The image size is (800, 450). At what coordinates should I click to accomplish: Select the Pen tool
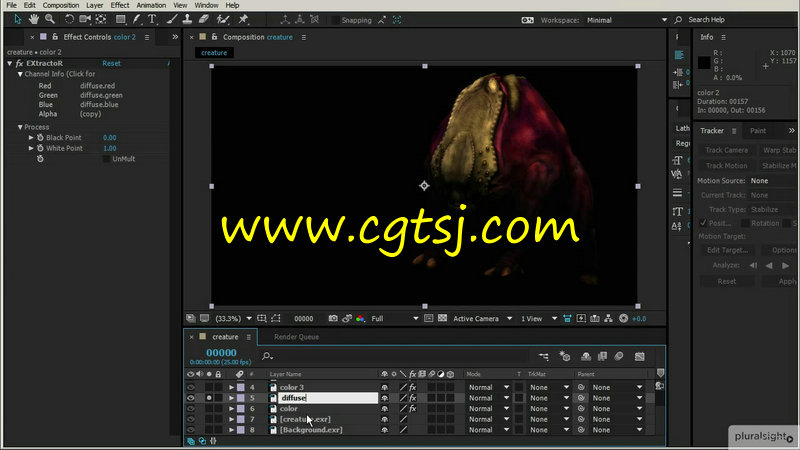point(136,19)
